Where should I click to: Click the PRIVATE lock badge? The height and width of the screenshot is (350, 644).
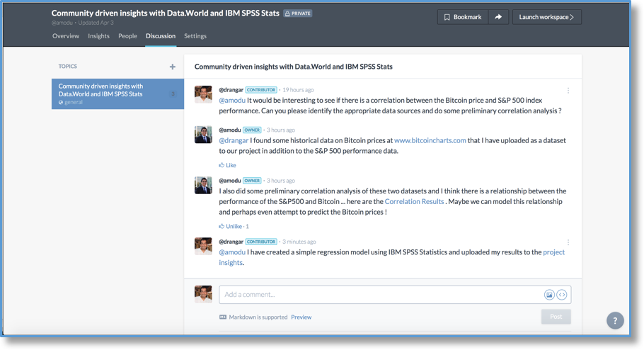point(298,13)
